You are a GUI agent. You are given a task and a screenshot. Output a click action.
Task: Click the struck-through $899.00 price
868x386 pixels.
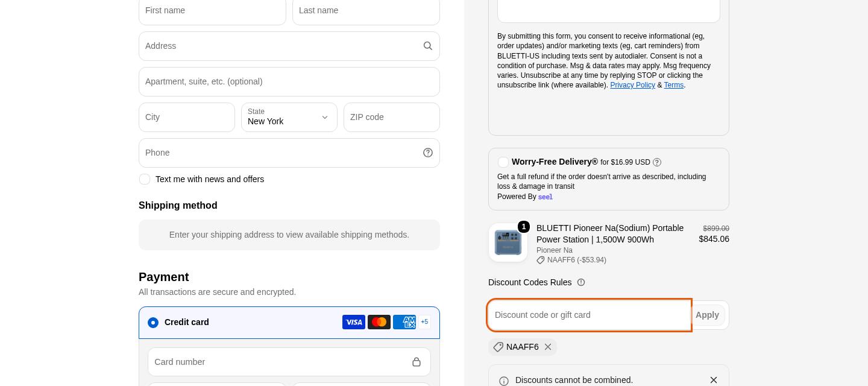(716, 229)
